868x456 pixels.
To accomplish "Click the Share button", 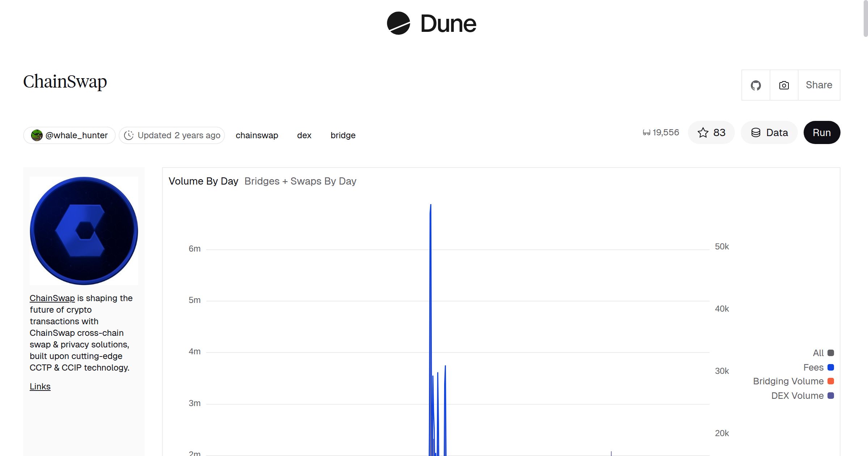I will pos(819,85).
